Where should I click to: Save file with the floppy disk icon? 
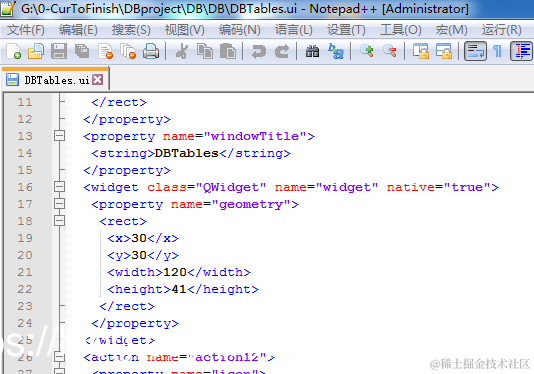59,51
